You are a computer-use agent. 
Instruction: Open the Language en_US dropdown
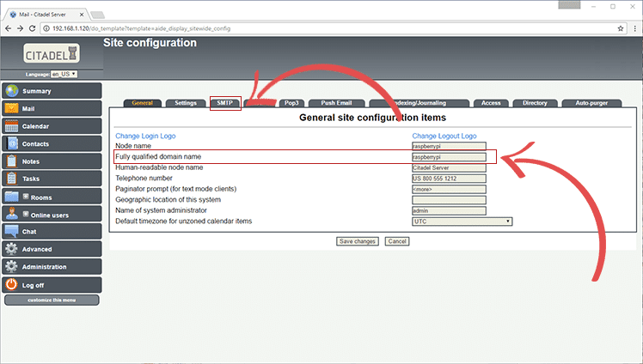coord(64,74)
